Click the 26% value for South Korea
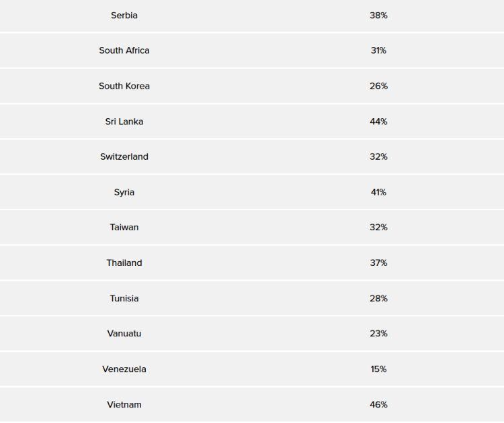Screen dimensions: 504x423 pos(378,86)
